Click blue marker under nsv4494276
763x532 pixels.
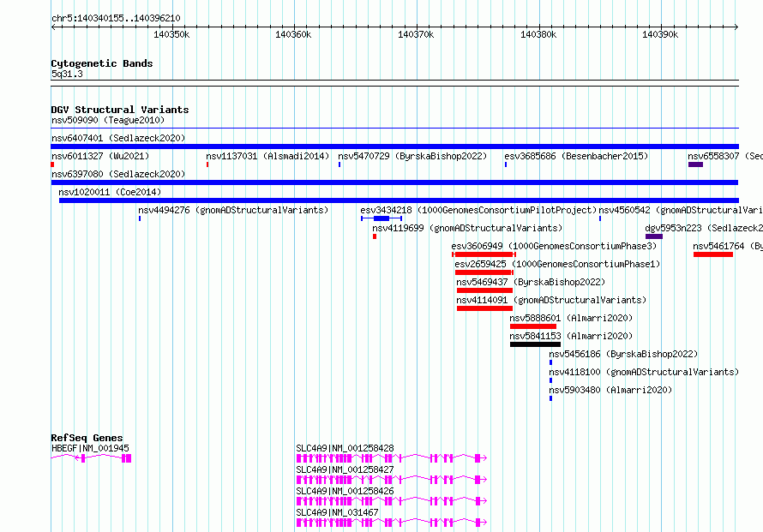(140, 218)
